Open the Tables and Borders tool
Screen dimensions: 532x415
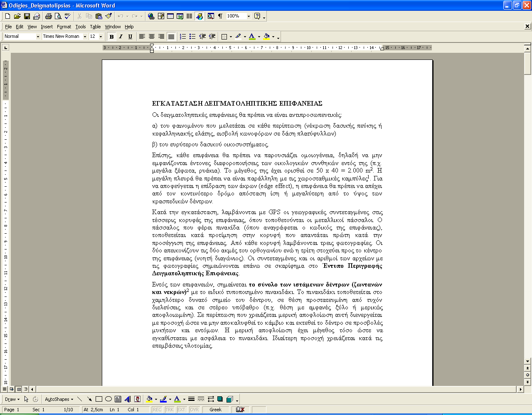tap(160, 16)
